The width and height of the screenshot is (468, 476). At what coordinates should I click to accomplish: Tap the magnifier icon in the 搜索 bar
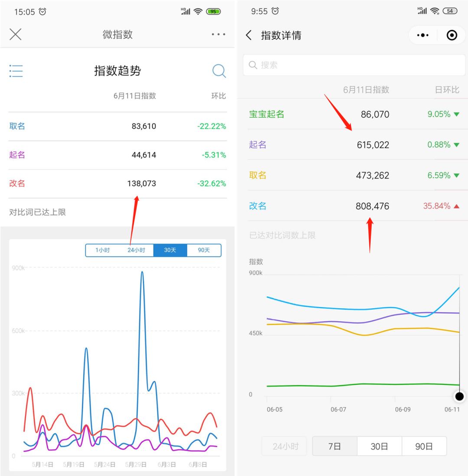coord(253,65)
